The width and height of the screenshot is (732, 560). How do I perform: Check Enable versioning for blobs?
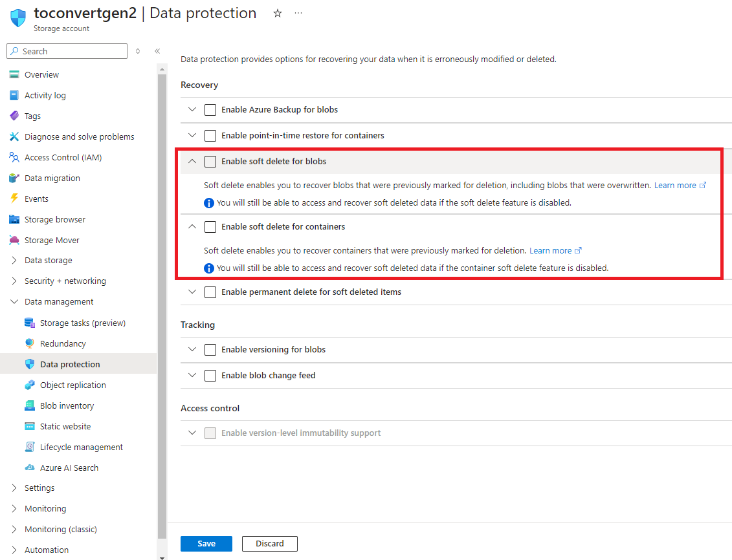[x=210, y=350]
